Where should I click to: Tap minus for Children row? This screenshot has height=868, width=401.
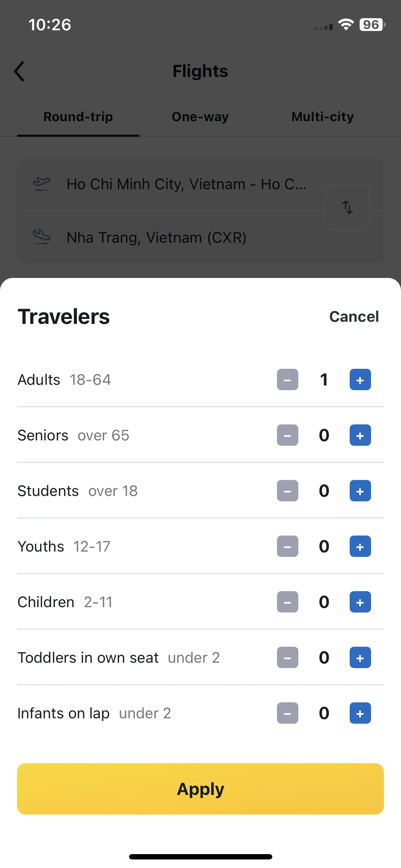[x=287, y=602]
